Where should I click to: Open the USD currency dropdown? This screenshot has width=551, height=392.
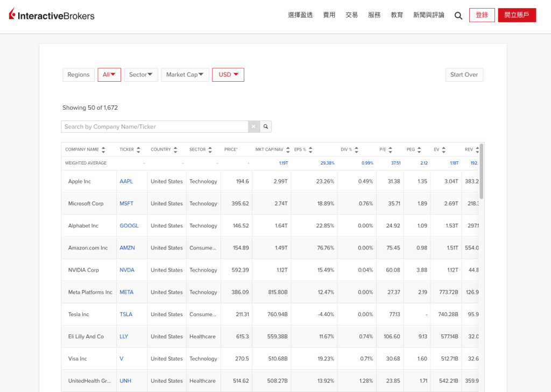(x=228, y=75)
